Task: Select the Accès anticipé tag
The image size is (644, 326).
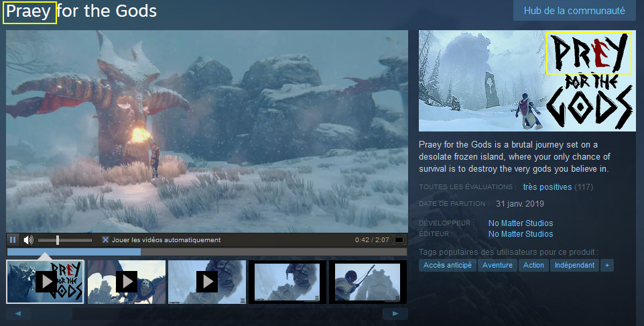Action: point(447,265)
